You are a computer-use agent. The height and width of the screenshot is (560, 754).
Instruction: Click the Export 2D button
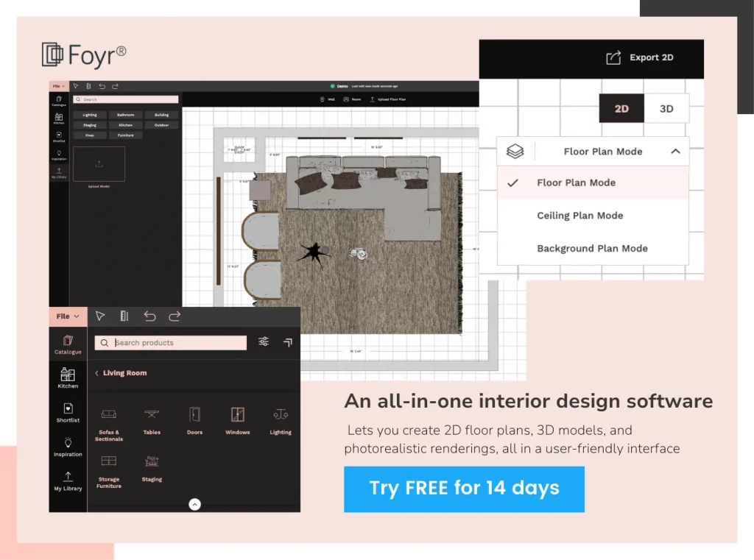(640, 57)
